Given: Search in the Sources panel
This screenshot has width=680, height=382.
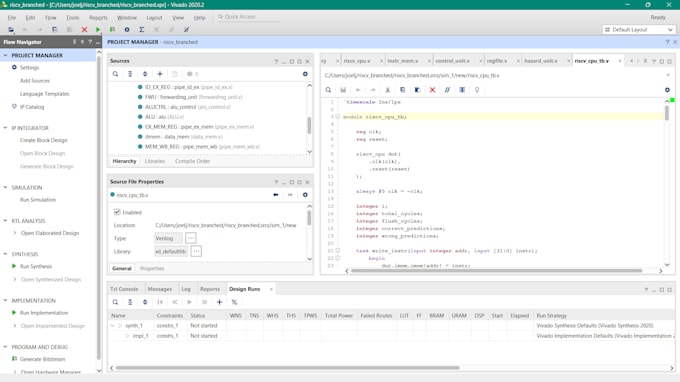Looking at the screenshot, I should 115,74.
